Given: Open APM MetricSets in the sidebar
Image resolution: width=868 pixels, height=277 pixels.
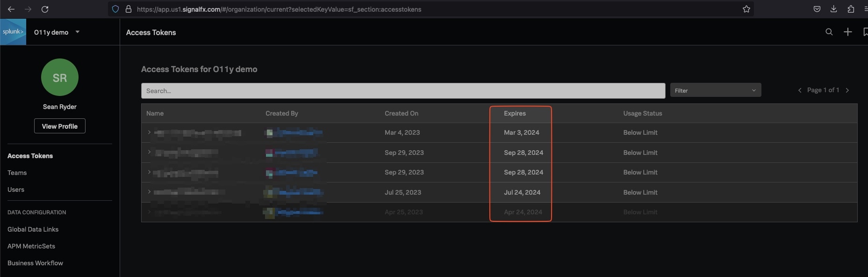Looking at the screenshot, I should [31, 246].
